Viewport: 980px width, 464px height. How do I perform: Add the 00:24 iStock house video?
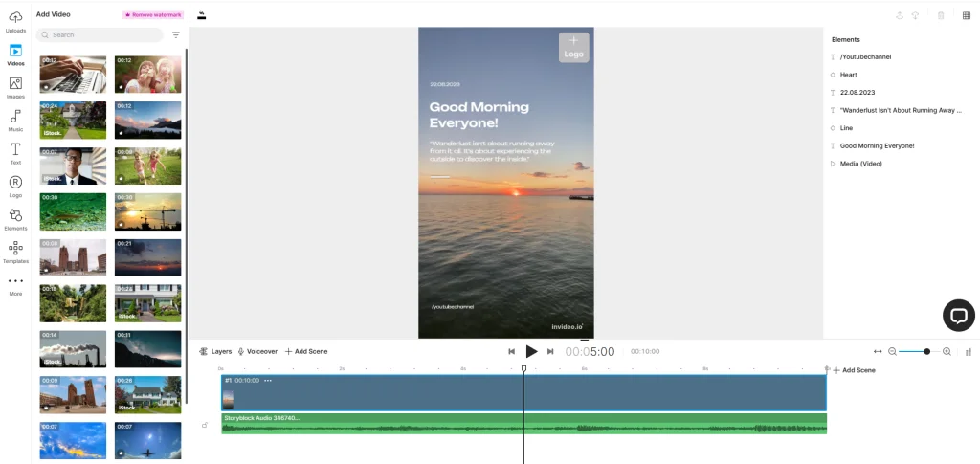73,120
